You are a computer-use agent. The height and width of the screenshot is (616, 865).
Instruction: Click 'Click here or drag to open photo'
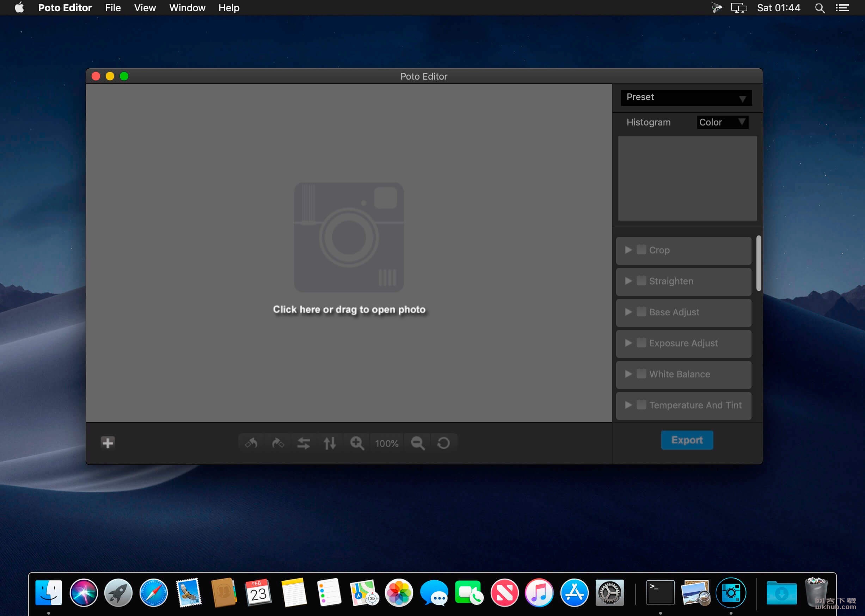[x=349, y=309]
